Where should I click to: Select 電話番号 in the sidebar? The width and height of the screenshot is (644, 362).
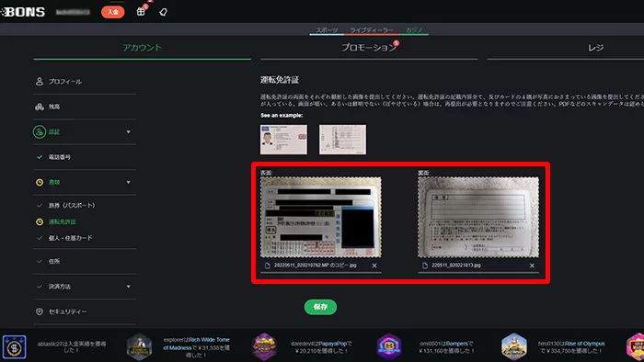(60, 157)
